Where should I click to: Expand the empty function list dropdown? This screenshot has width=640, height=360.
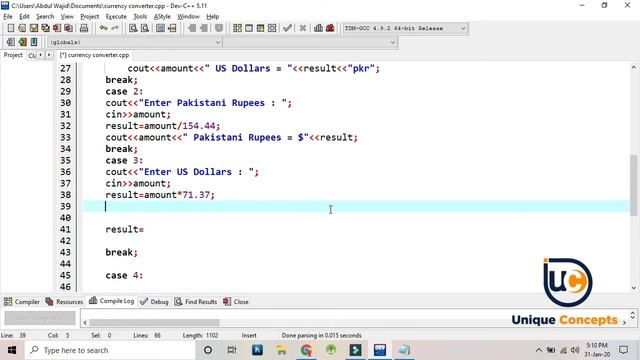[x=393, y=42]
